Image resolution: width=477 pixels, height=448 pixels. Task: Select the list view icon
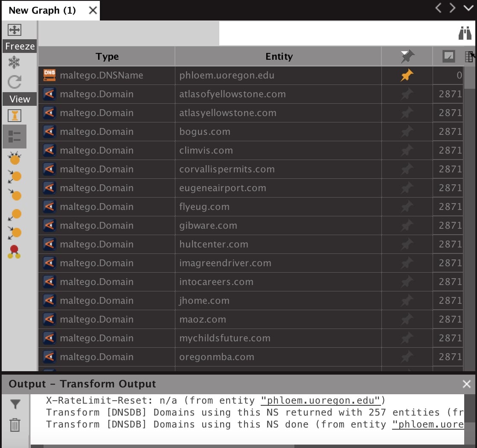(15, 137)
